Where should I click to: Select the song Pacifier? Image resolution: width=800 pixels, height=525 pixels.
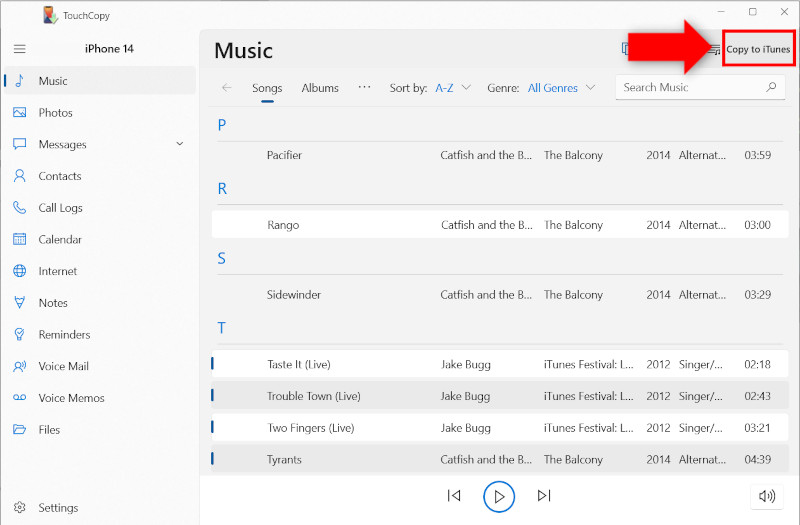(x=500, y=155)
